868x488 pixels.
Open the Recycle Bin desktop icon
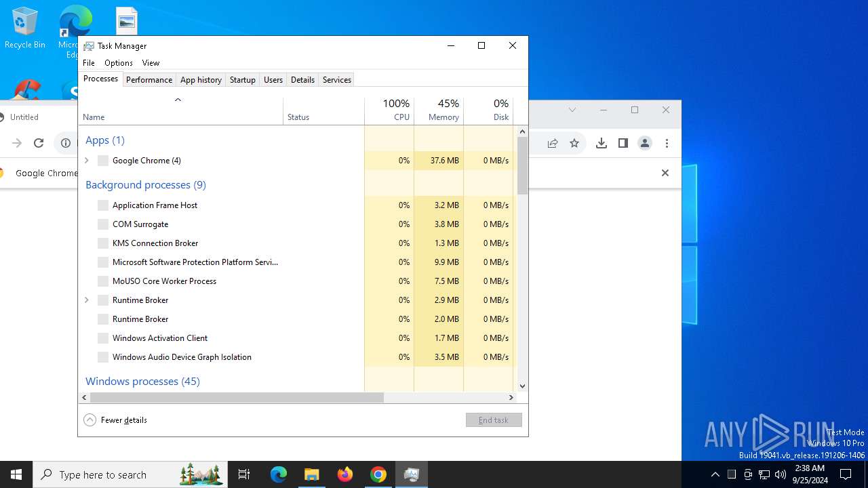25,28
